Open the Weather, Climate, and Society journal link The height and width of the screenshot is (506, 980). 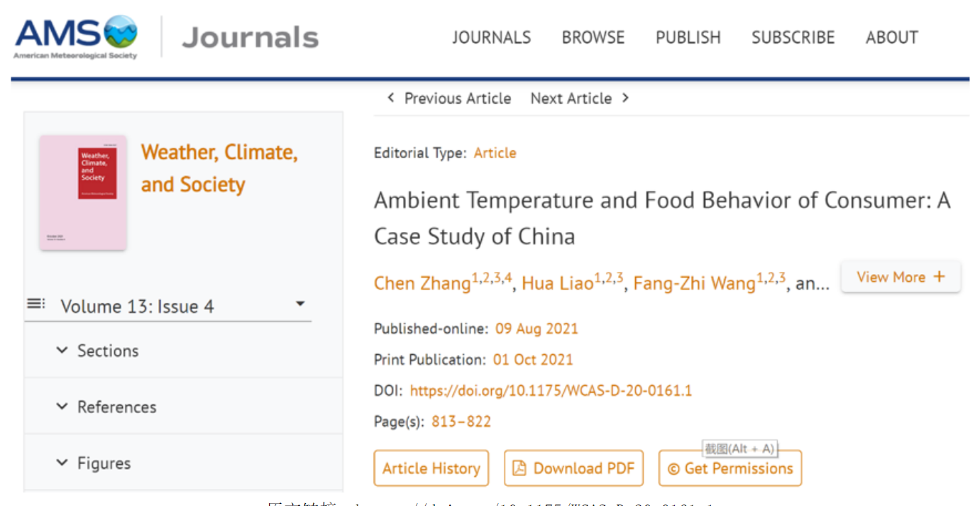click(219, 168)
